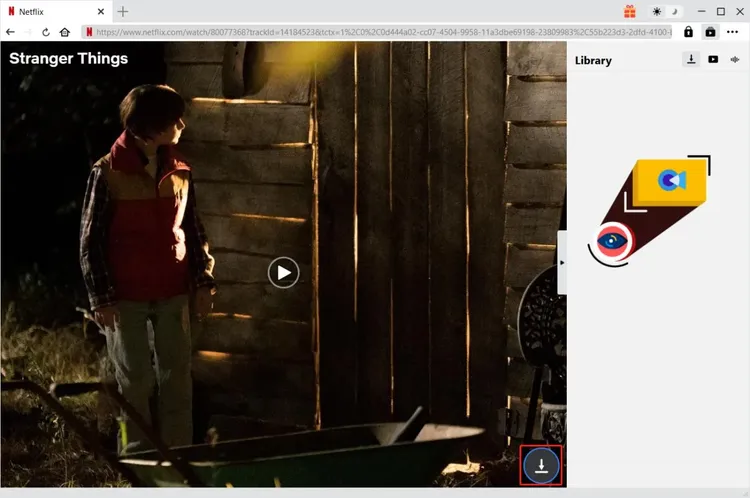Open a new tab with plus button

click(123, 11)
